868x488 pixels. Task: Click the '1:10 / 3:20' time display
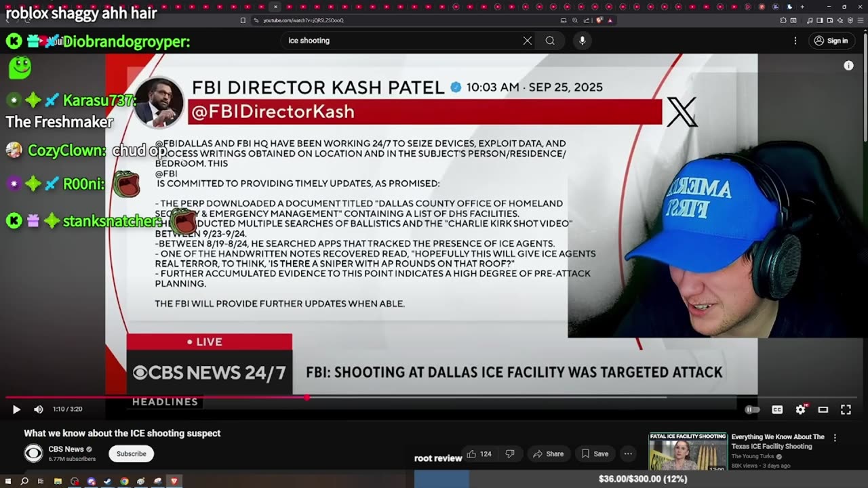[x=67, y=409]
